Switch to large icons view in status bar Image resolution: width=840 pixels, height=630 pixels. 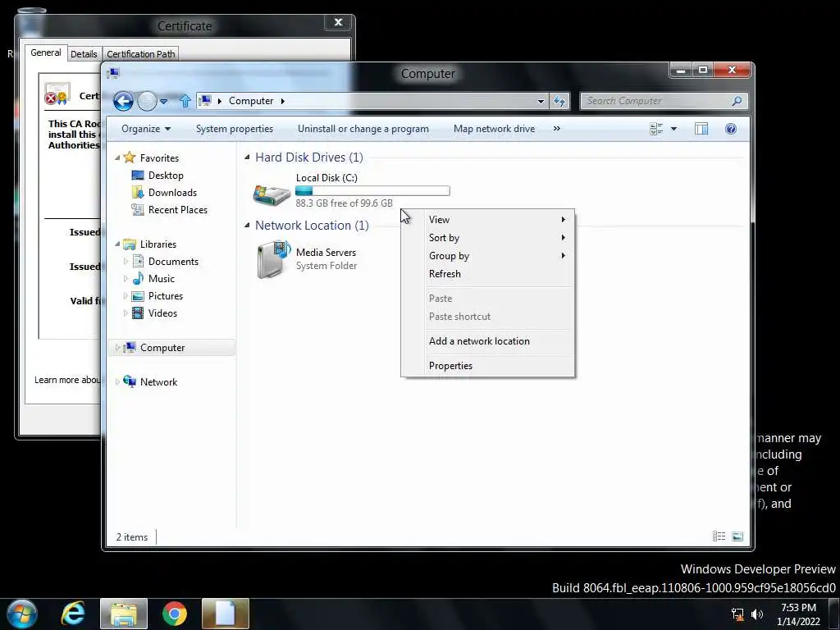click(x=737, y=536)
